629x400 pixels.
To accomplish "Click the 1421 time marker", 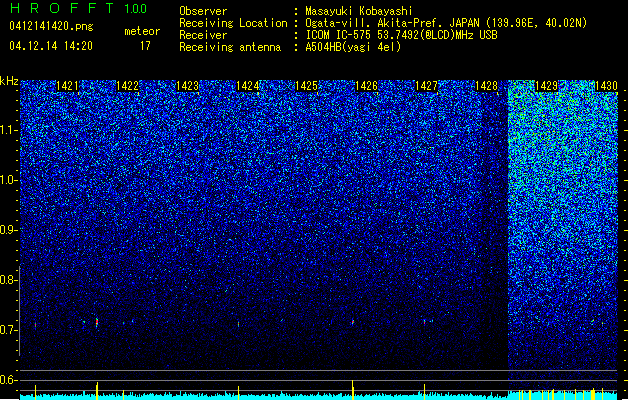I will pos(67,86).
